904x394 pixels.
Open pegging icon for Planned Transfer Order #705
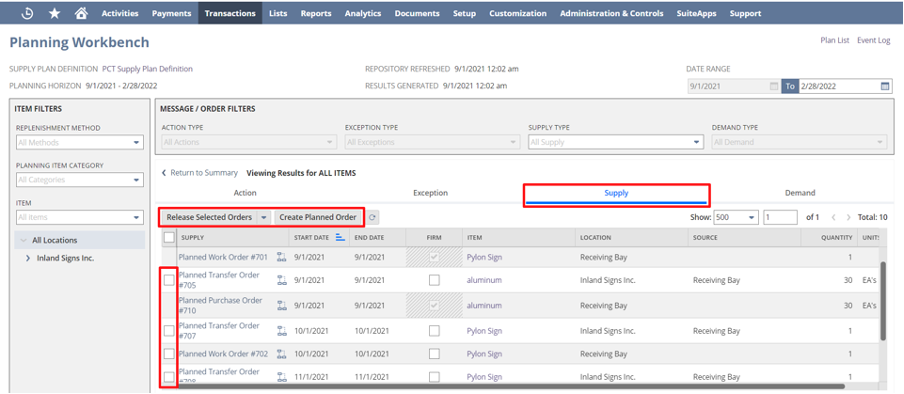tap(282, 280)
